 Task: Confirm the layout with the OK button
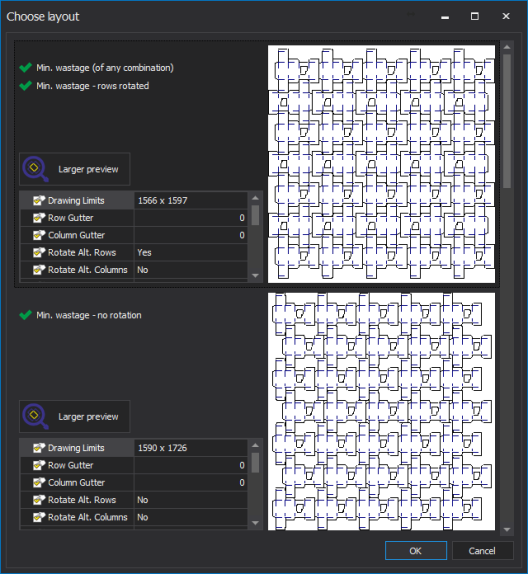coord(416,551)
